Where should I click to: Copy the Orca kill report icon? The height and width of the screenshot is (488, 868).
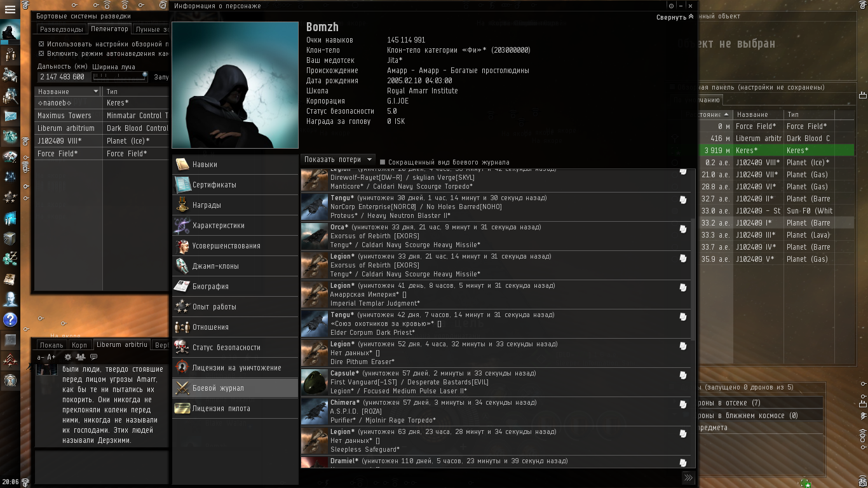point(683,229)
